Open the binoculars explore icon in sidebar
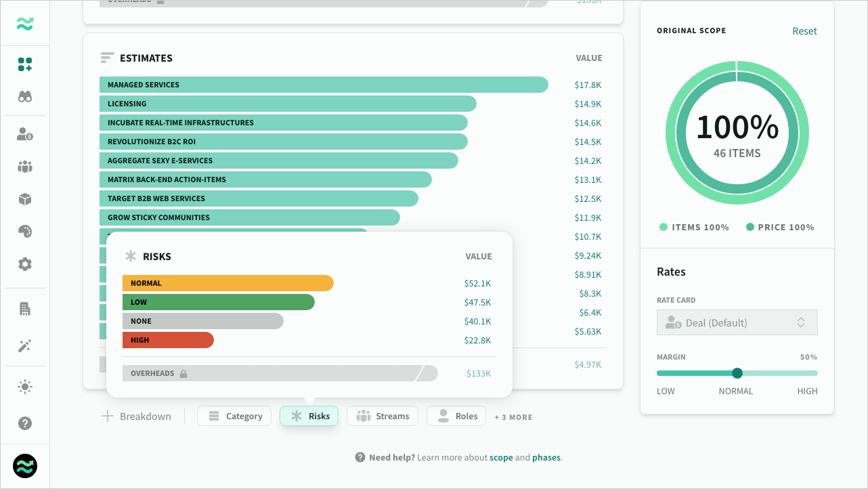This screenshot has width=868, height=489. coord(25,97)
